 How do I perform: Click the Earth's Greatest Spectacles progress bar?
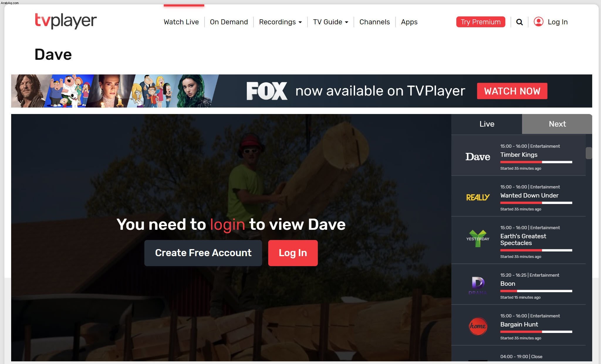[536, 250]
